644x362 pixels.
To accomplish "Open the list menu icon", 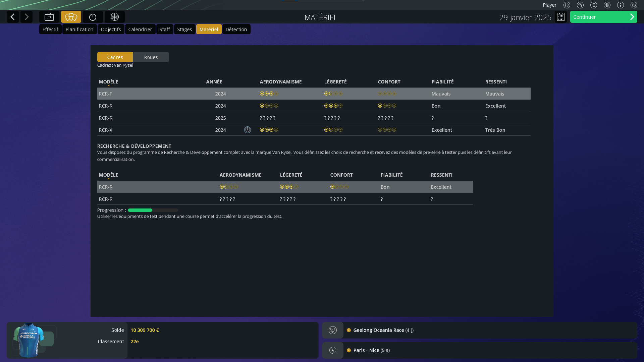I will click(594, 5).
